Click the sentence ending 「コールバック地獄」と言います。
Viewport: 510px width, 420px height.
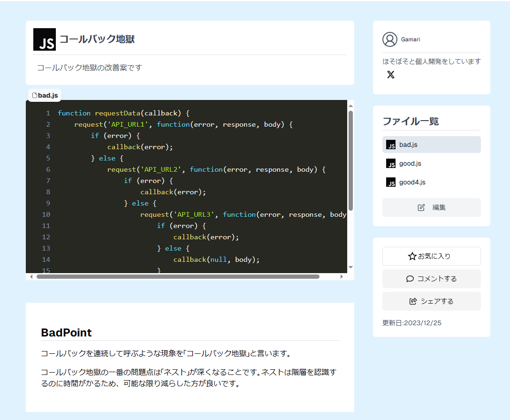coord(166,353)
